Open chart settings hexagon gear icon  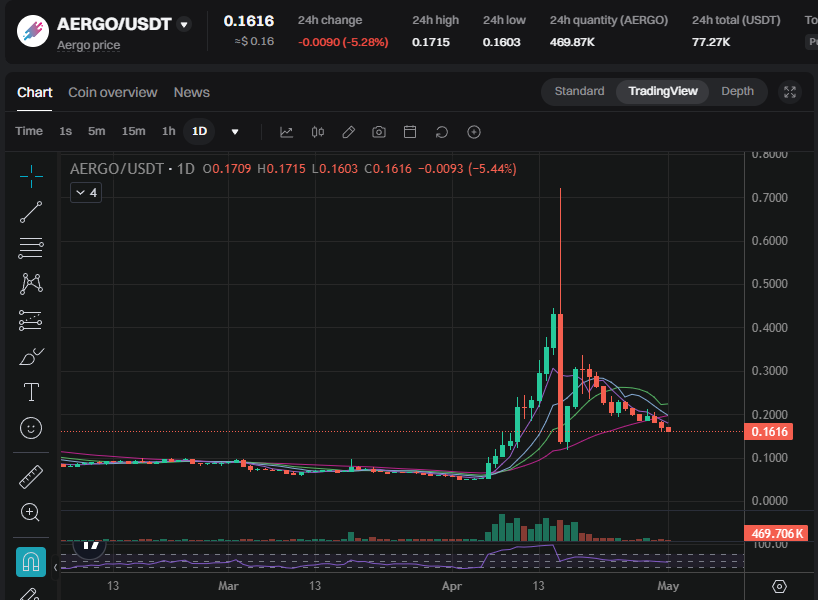pos(779,586)
